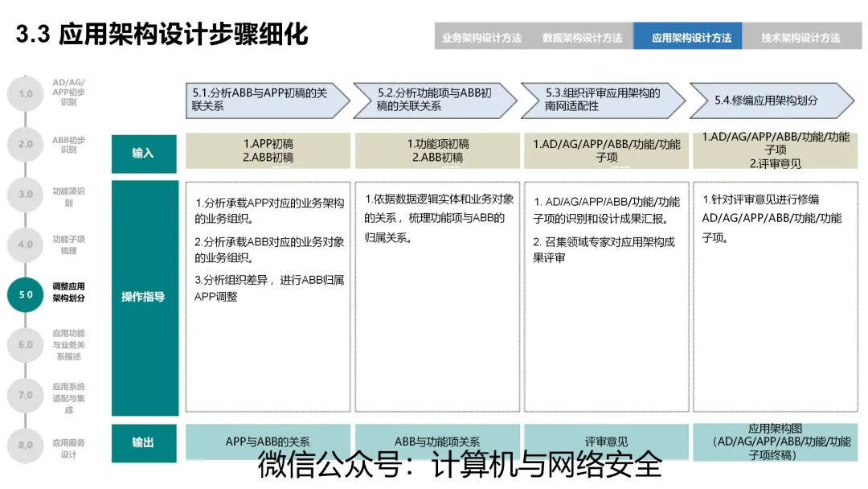Screen dimensions: 868x489
Task: Click the title 3.3 应用架构设计步骤细化
Action: (162, 35)
